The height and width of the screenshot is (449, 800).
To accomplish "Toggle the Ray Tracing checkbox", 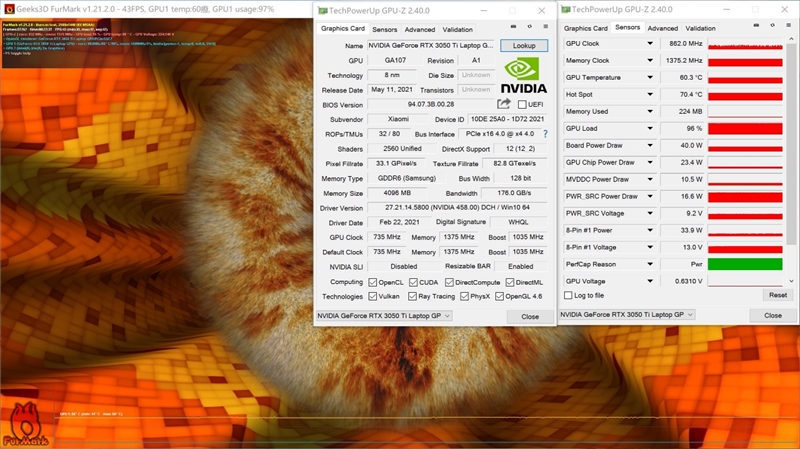I will [x=409, y=296].
